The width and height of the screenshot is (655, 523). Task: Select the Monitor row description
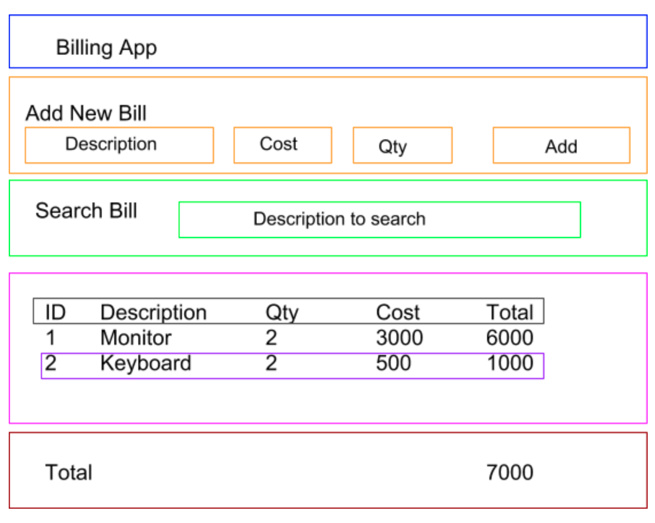point(136,338)
